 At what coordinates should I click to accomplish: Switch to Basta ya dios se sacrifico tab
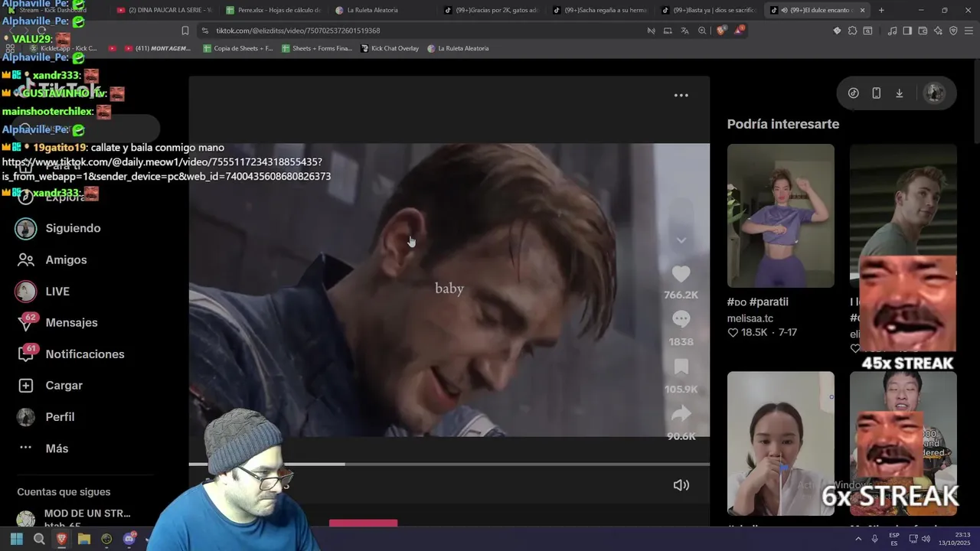click(709, 10)
